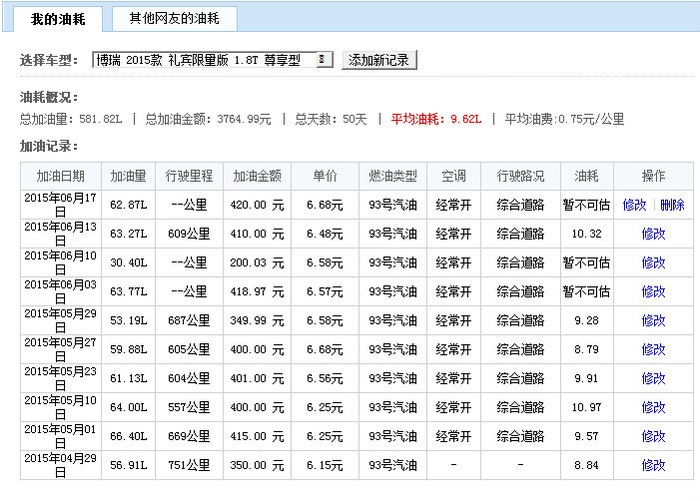Click 修改 in the 2015年05月23日 row
Screen dimensions: 700x501
click(653, 379)
